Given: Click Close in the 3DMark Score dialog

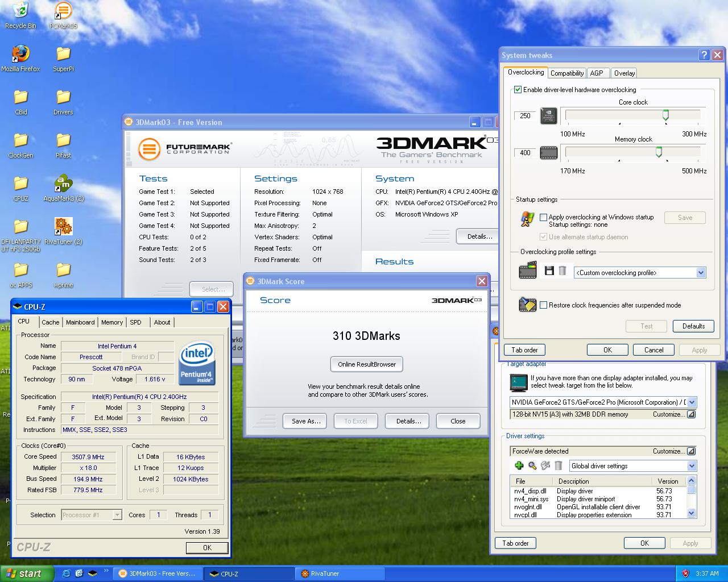Looking at the screenshot, I should (x=458, y=421).
